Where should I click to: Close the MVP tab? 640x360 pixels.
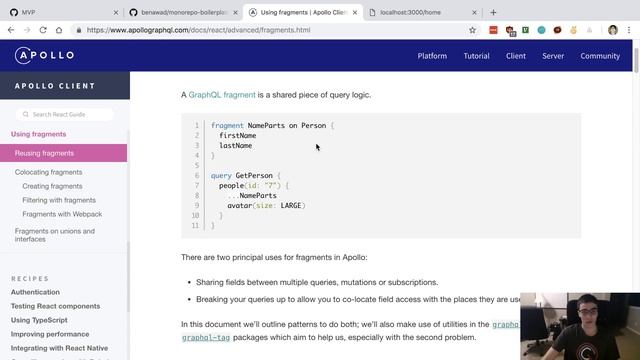click(x=116, y=13)
